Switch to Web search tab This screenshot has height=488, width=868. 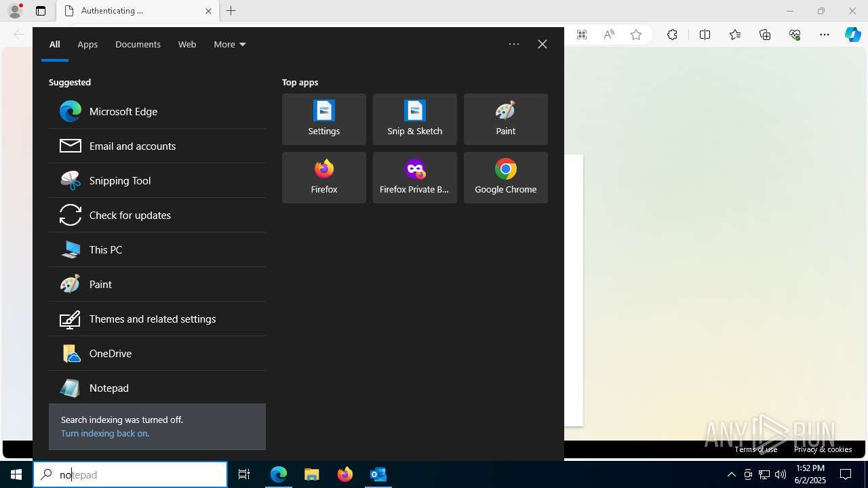click(x=187, y=44)
